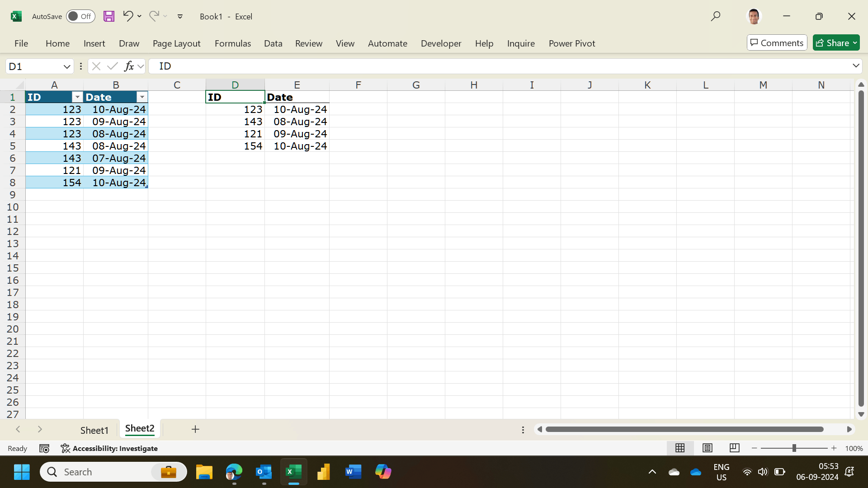Open the Formulas ribbon tab
868x488 pixels.
pyautogui.click(x=232, y=43)
